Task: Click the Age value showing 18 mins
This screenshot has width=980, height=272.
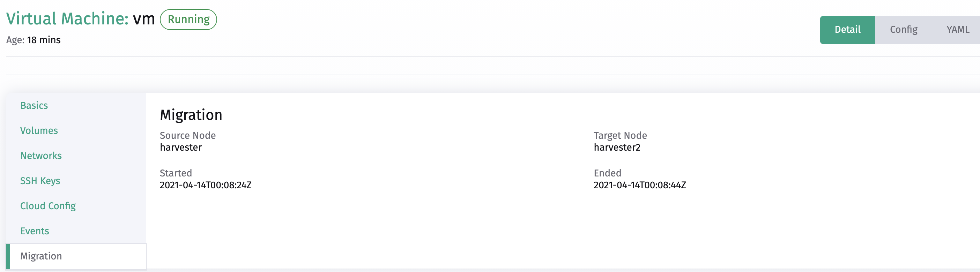Action: [x=43, y=39]
